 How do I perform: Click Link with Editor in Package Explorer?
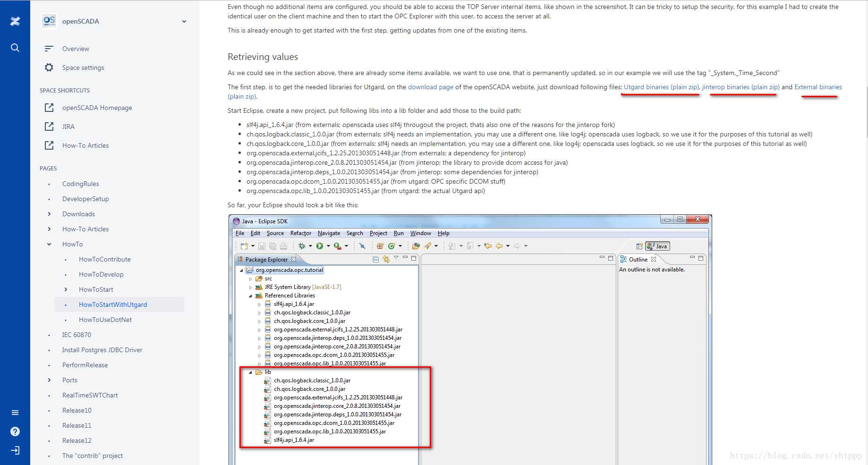tap(386, 259)
